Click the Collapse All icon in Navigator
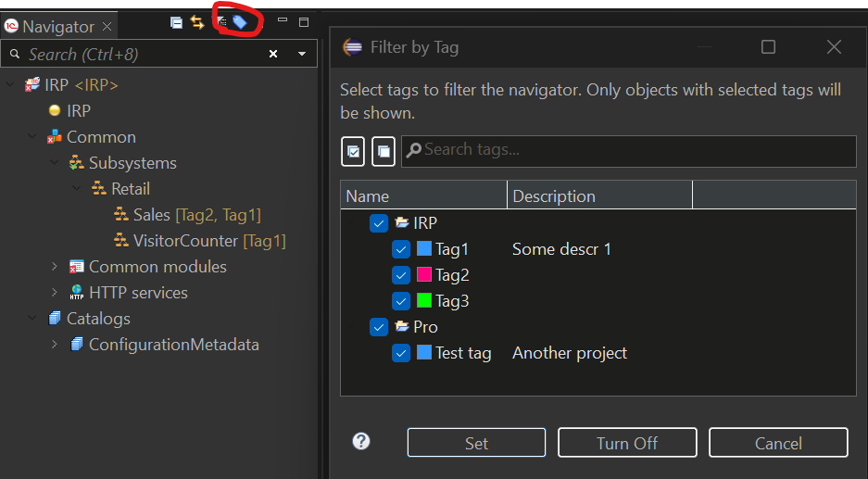 (x=176, y=22)
